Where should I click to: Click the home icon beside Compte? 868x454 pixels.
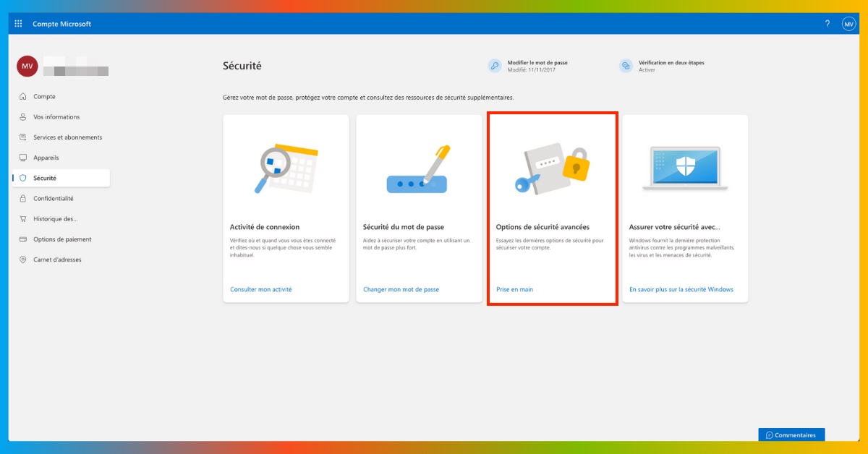pos(23,97)
